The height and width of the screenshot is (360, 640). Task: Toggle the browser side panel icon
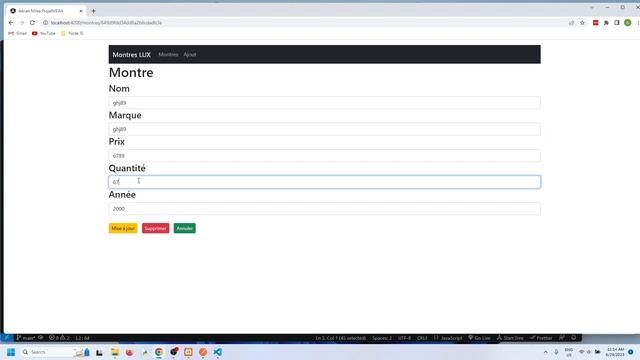point(617,23)
